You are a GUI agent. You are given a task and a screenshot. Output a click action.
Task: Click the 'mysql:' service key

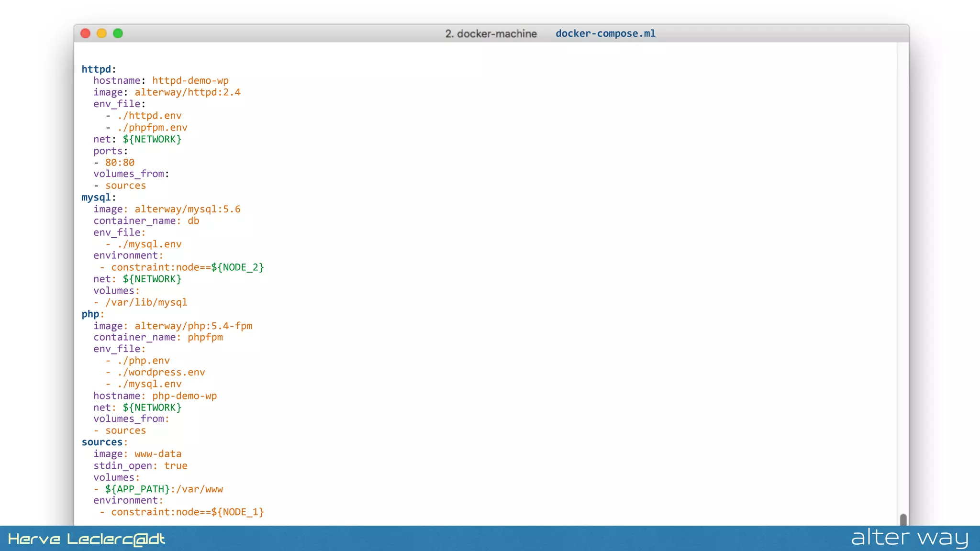click(x=99, y=198)
